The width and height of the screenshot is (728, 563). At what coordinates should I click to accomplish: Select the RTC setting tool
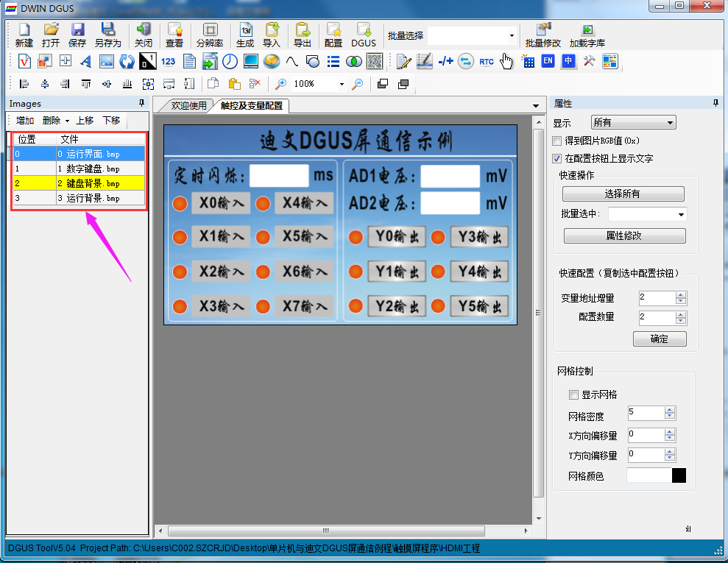point(486,61)
